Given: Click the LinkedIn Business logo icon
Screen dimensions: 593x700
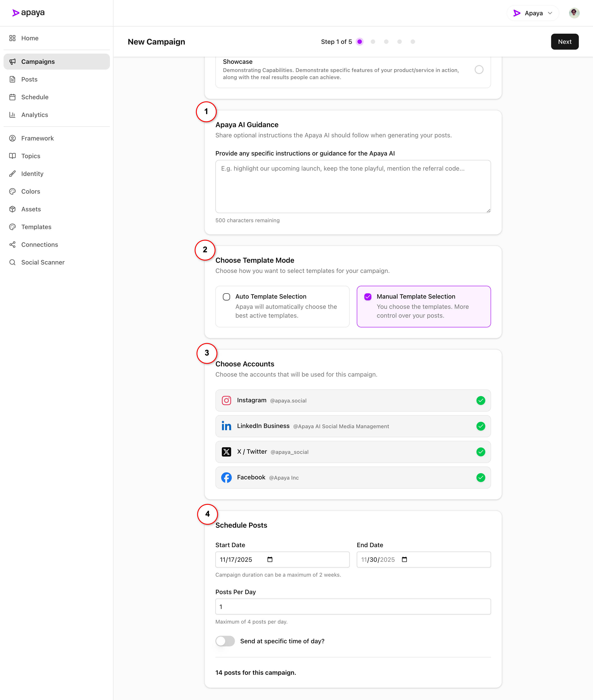Looking at the screenshot, I should (226, 426).
